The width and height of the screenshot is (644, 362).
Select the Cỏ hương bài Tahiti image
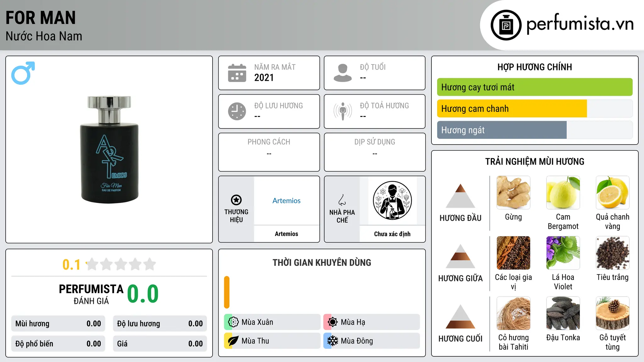click(x=513, y=313)
